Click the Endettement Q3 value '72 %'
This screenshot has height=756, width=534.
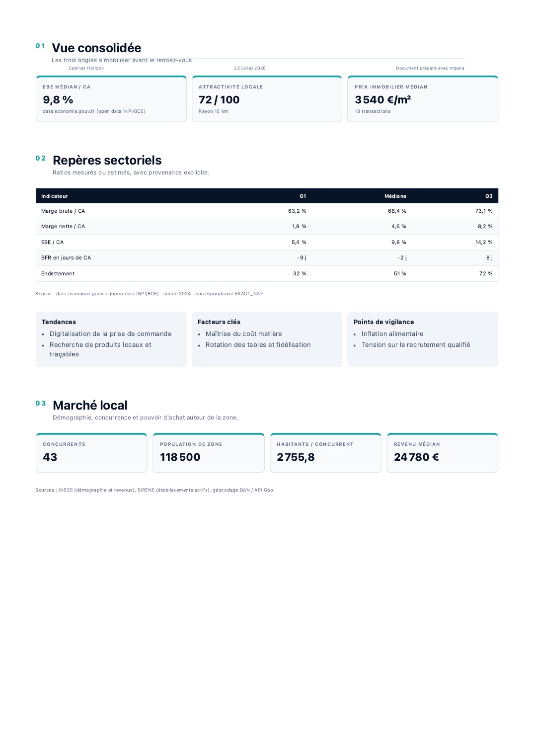(486, 274)
